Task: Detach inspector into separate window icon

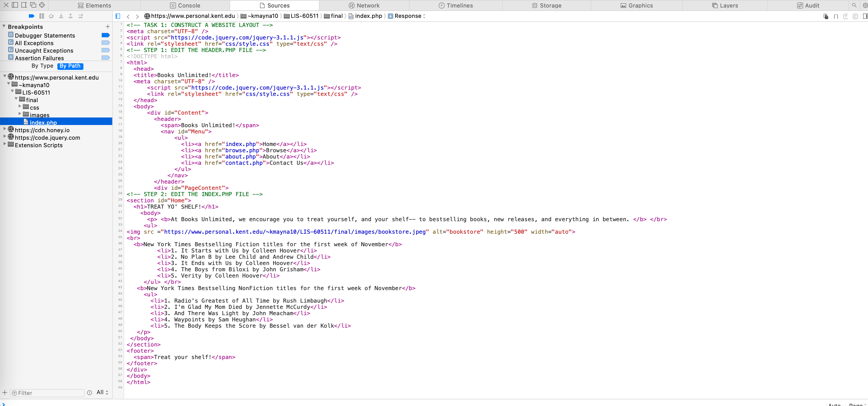Action: (33, 5)
